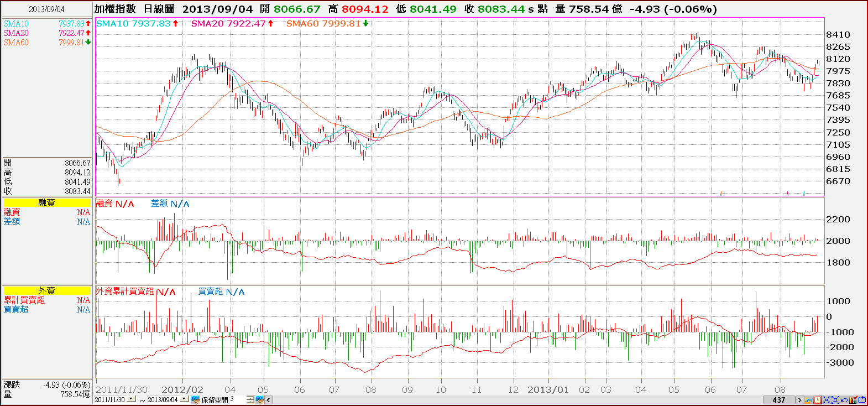
Task: Click the 外資累計買賣超 N/A legend
Action: pos(136,292)
